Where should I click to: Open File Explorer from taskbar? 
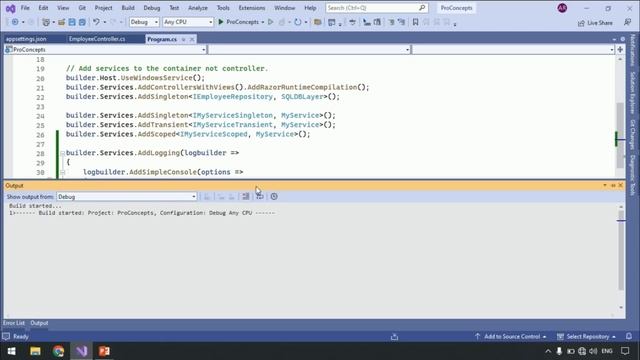coord(35,351)
